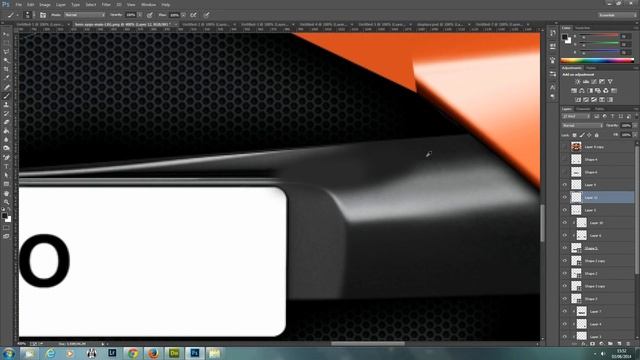Select the Eyedropper tool
Screen dimensions: 640x360
tap(6, 78)
